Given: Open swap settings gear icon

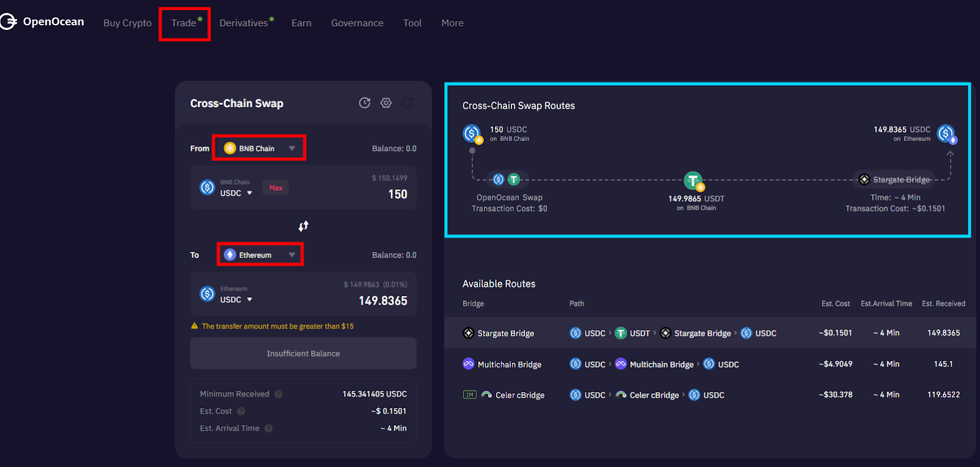Looking at the screenshot, I should 386,103.
